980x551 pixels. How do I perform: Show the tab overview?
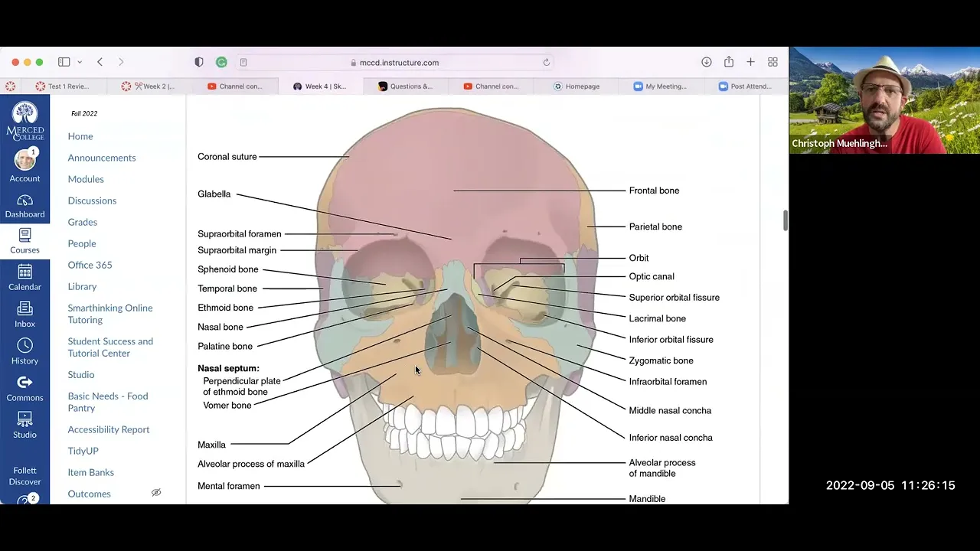(773, 62)
